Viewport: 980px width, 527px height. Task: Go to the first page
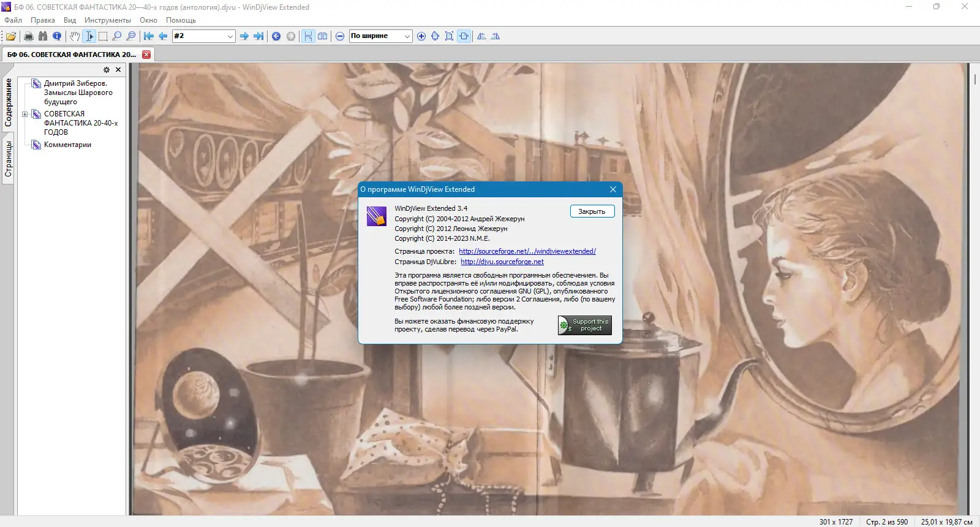tap(149, 36)
